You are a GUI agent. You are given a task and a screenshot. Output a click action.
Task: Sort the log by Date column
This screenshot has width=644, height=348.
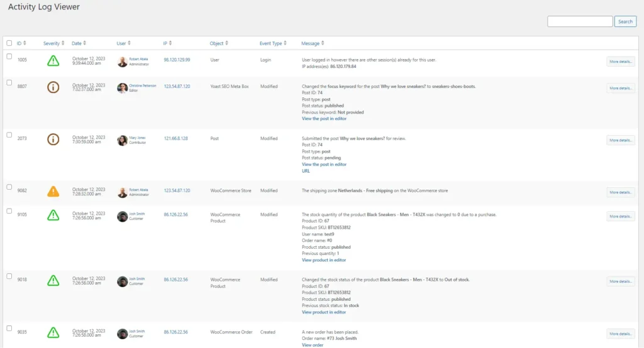(x=78, y=43)
